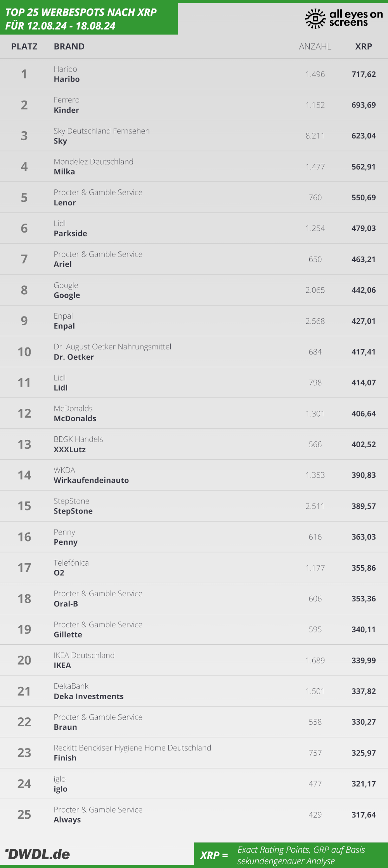Click the Dr. Oetker brand name
This screenshot has width=388, height=868.
(74, 357)
